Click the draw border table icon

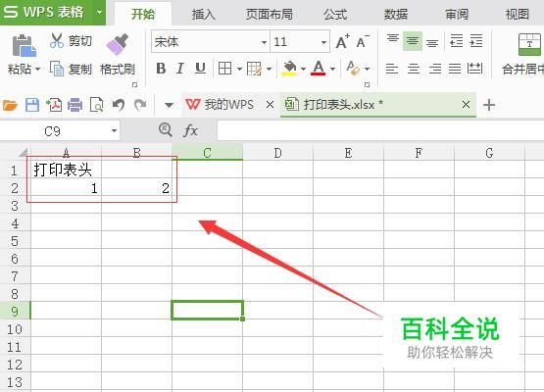[254, 69]
